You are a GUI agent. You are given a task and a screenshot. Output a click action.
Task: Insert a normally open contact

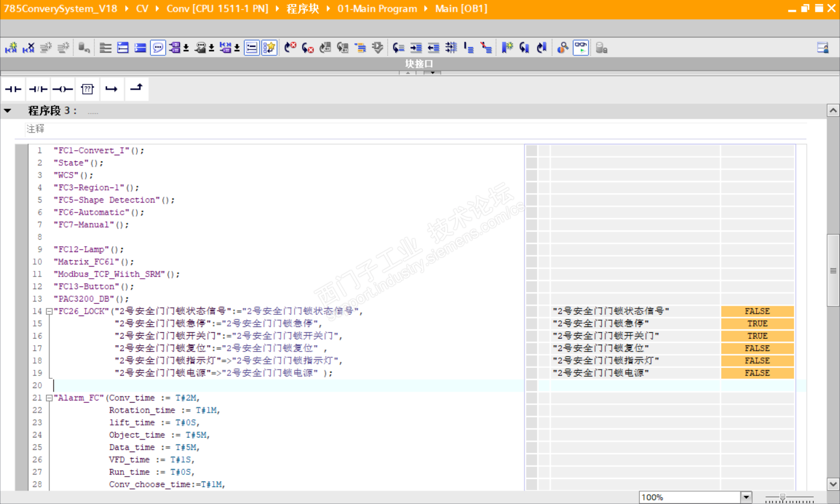tap(13, 89)
